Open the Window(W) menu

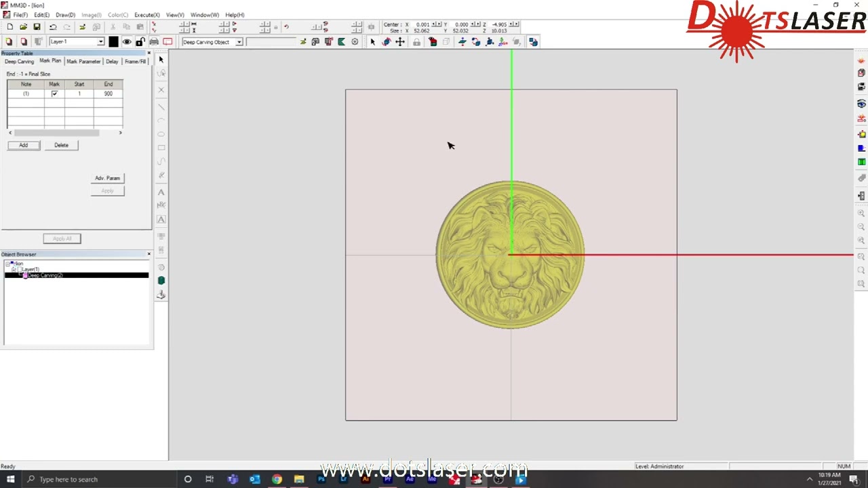pos(204,15)
